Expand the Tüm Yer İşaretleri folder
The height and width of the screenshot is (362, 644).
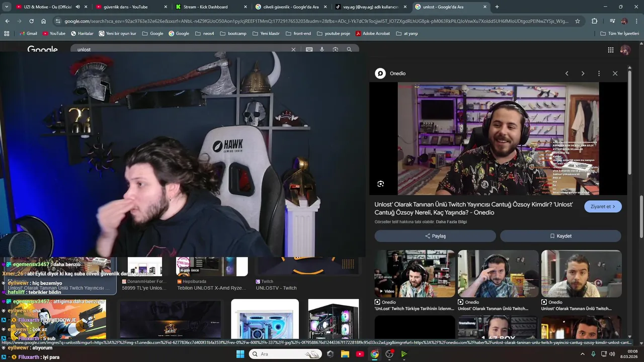pos(620,33)
